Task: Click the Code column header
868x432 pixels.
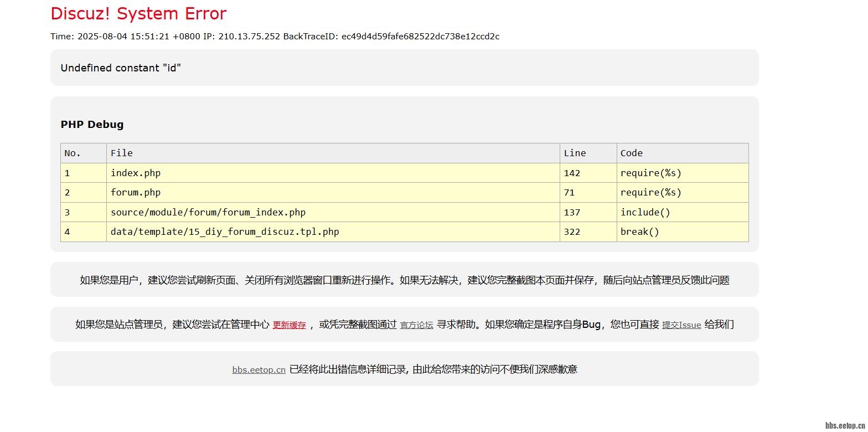Action: coord(683,153)
